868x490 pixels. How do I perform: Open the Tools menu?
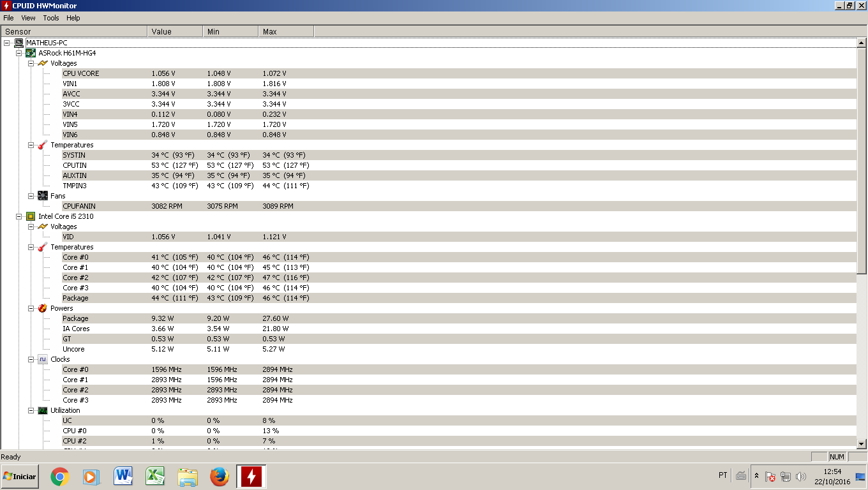pos(51,18)
